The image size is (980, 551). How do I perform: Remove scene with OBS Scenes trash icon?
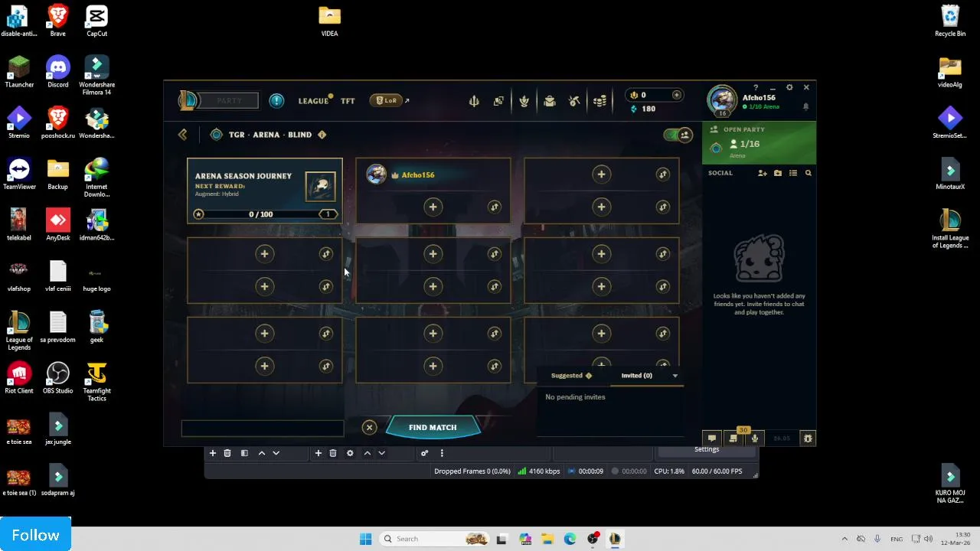[227, 453]
